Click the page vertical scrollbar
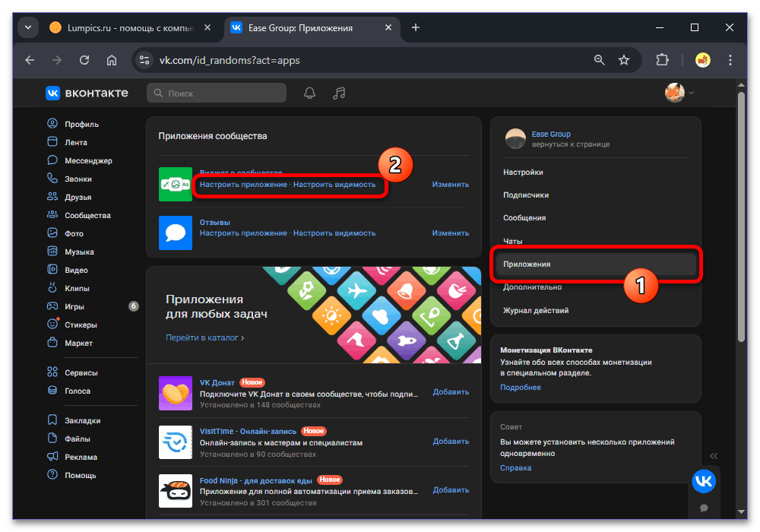 click(741, 217)
